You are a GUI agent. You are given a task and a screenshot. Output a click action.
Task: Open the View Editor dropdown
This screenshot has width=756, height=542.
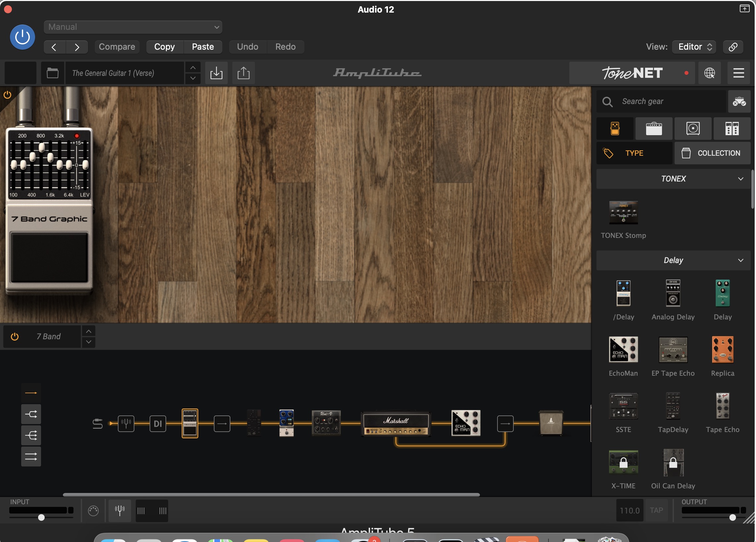pos(695,47)
